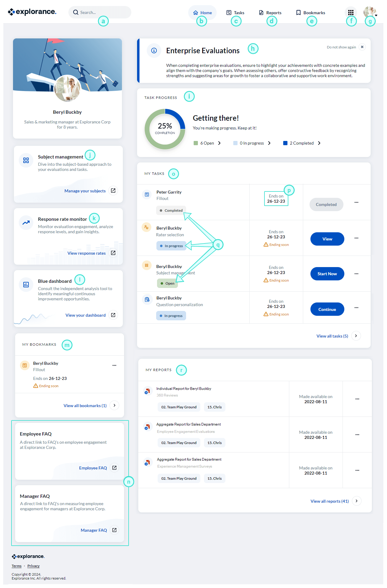Switch to the Reports navigation tab

click(x=270, y=13)
